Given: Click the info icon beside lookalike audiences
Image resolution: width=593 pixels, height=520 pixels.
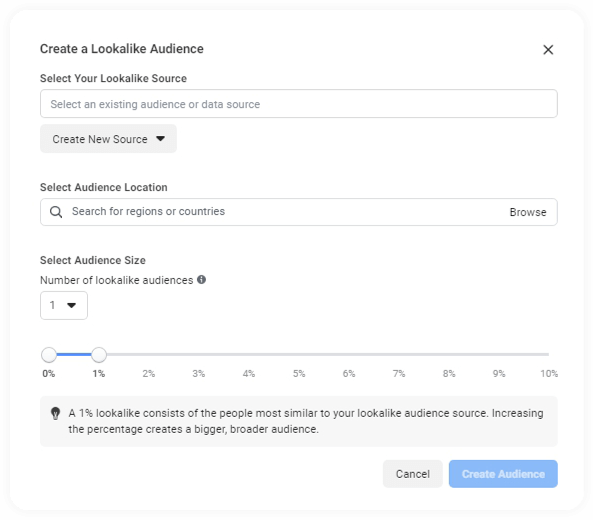Looking at the screenshot, I should click(x=202, y=279).
